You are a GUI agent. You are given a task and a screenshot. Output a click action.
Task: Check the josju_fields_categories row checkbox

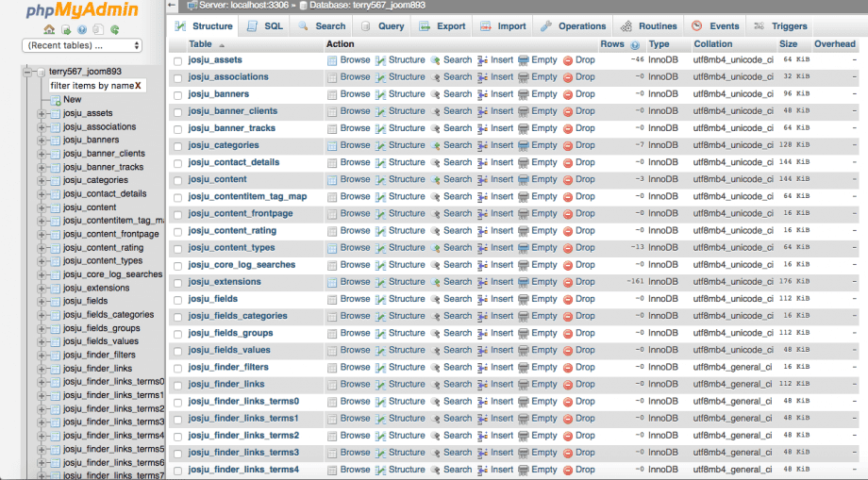[177, 318]
